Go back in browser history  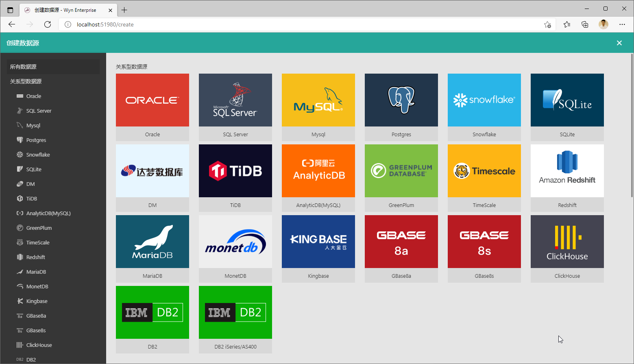point(12,24)
